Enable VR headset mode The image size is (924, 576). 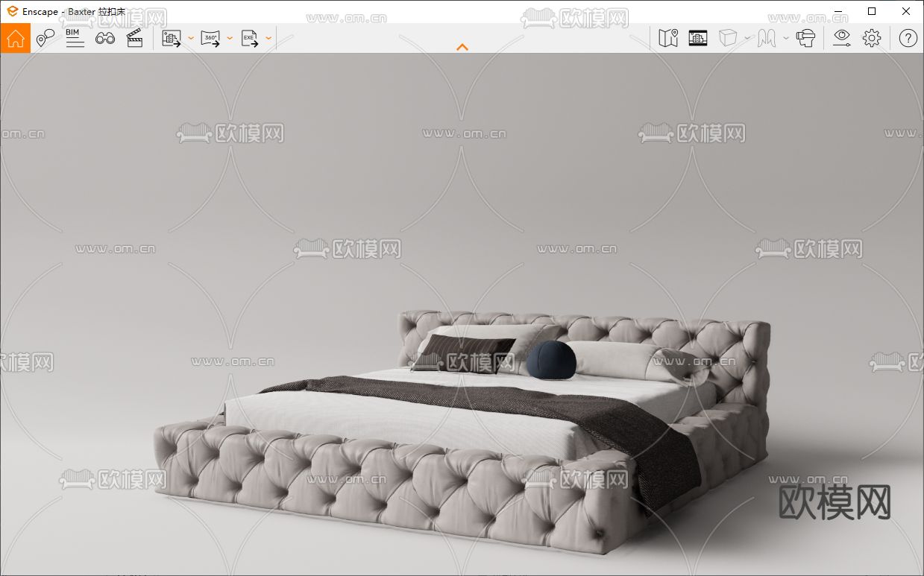pos(807,38)
